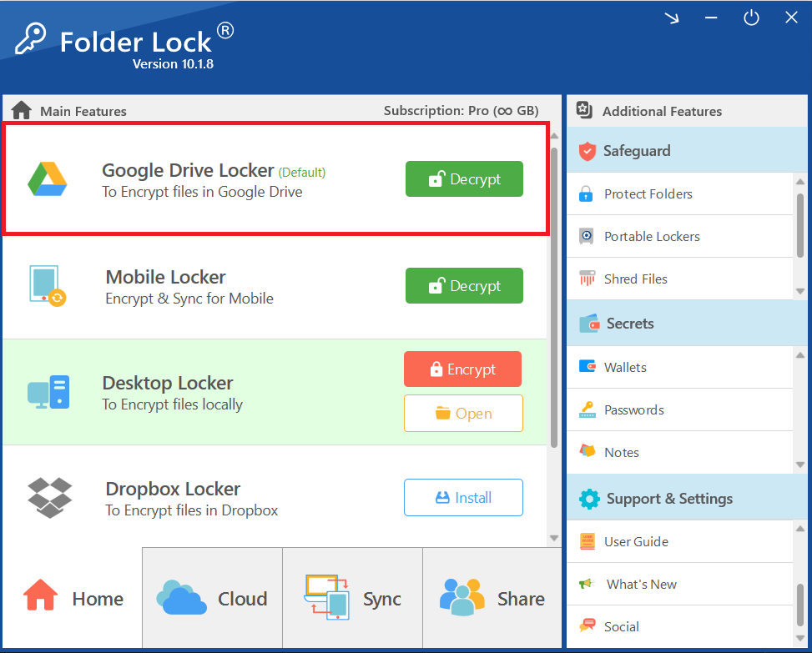Screen dimensions: 812x653
Task: Click the Passwords key icon
Action: click(588, 409)
